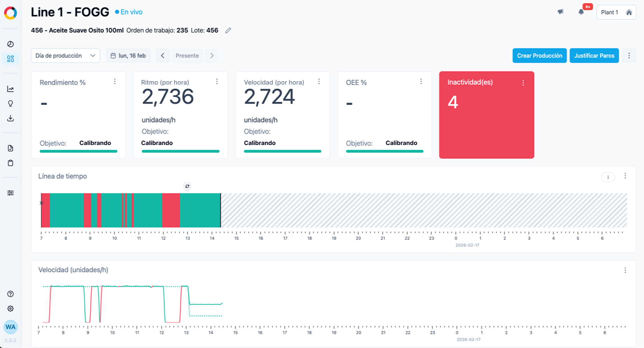Show timeline info with the i icon
The width and height of the screenshot is (644, 348).
608,177
